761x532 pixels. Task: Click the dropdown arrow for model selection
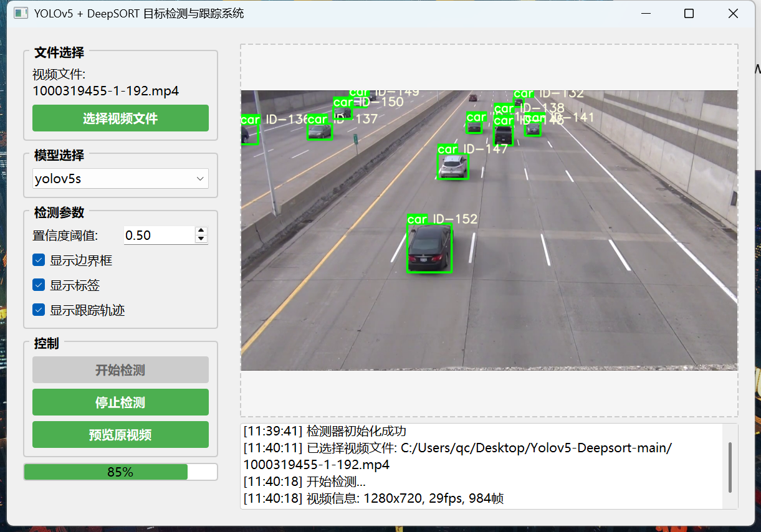(200, 179)
